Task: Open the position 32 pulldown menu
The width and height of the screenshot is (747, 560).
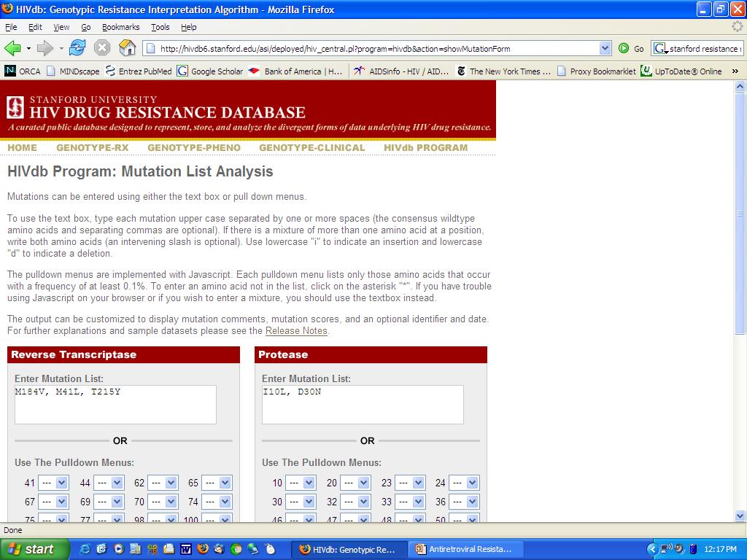Action: pyautogui.click(x=355, y=502)
